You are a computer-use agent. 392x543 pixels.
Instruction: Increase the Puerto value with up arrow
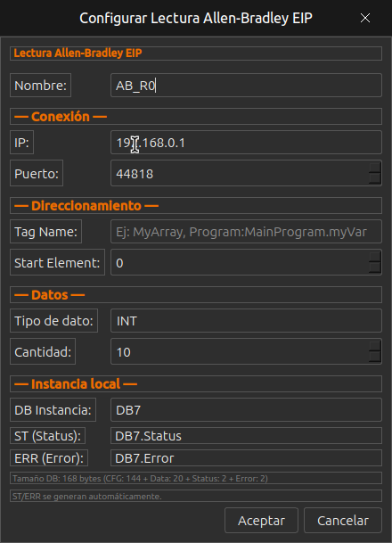375,168
